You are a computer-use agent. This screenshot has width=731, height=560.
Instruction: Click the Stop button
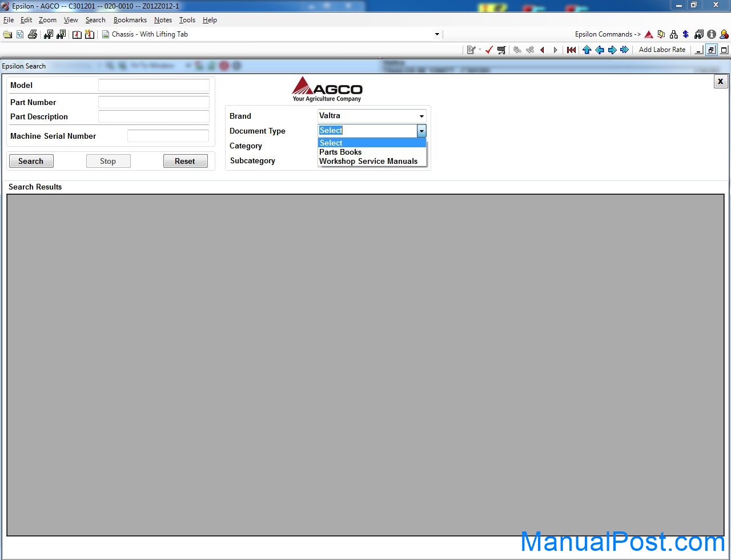click(x=108, y=161)
